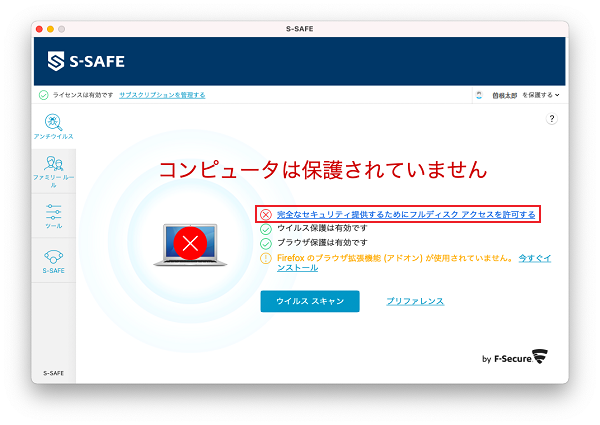The height and width of the screenshot is (425, 600).
Task: Click the full disk access permission link
Action: click(406, 214)
